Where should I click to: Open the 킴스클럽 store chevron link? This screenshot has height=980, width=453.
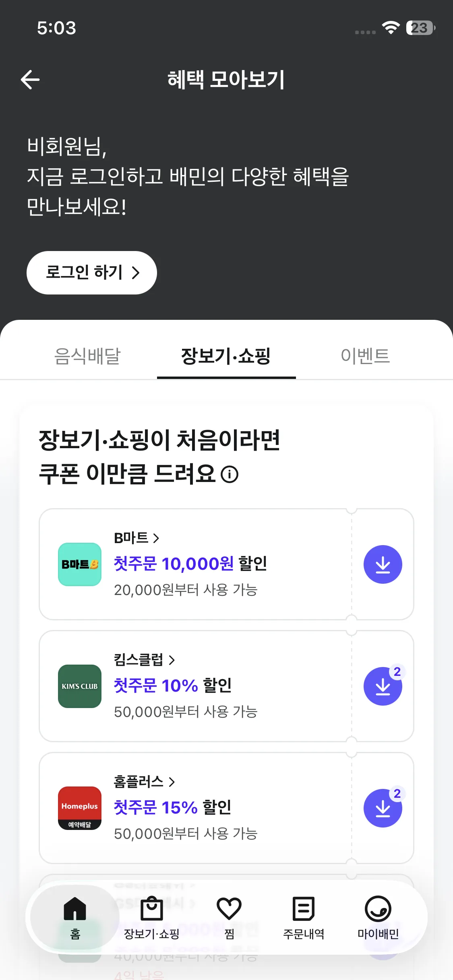coord(144,660)
